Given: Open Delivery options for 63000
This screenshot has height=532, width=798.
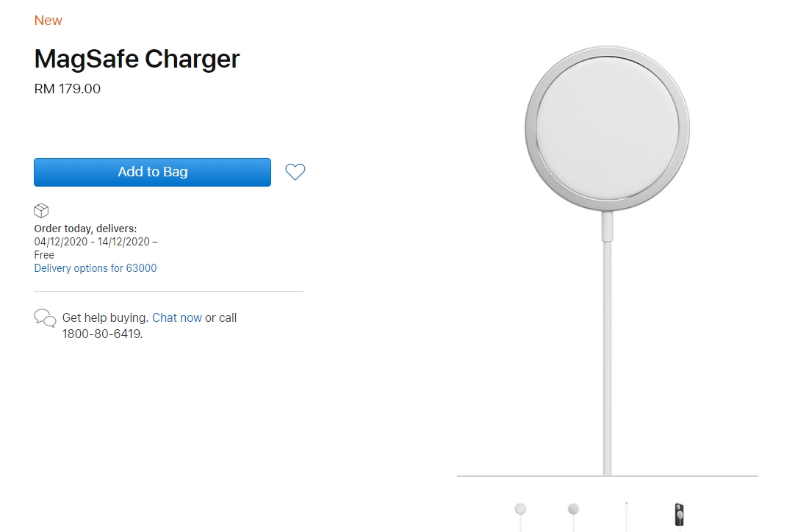Looking at the screenshot, I should pos(96,268).
